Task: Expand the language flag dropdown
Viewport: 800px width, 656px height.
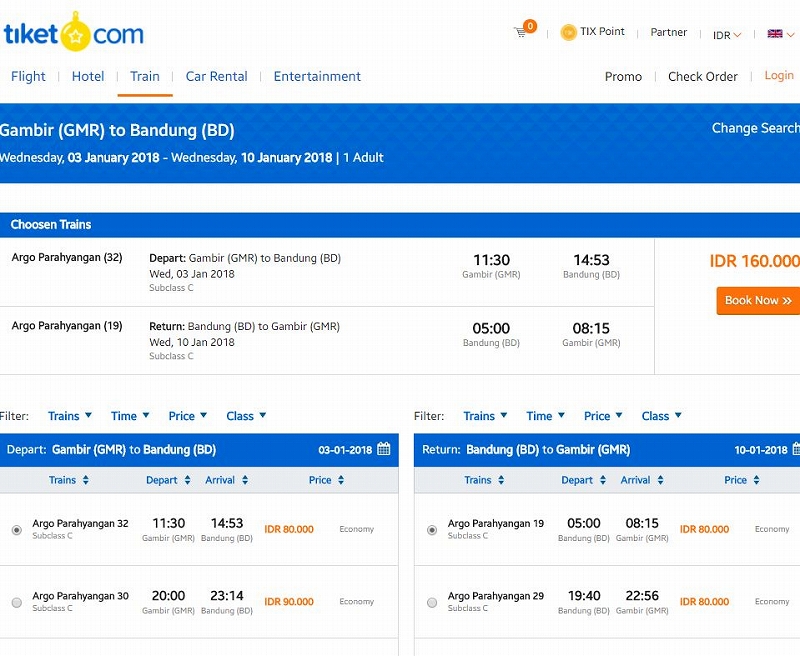Action: 780,34
